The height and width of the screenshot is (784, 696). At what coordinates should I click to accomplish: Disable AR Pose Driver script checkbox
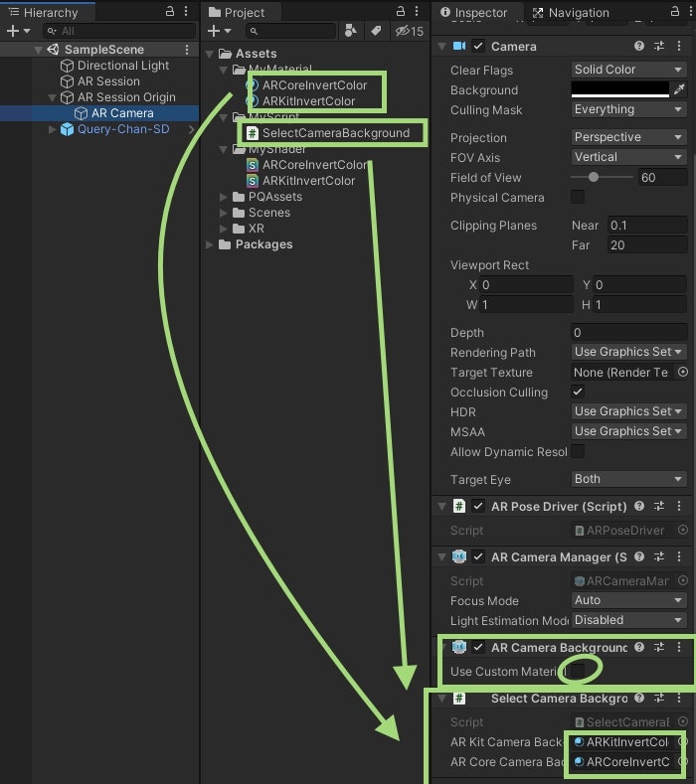point(478,507)
